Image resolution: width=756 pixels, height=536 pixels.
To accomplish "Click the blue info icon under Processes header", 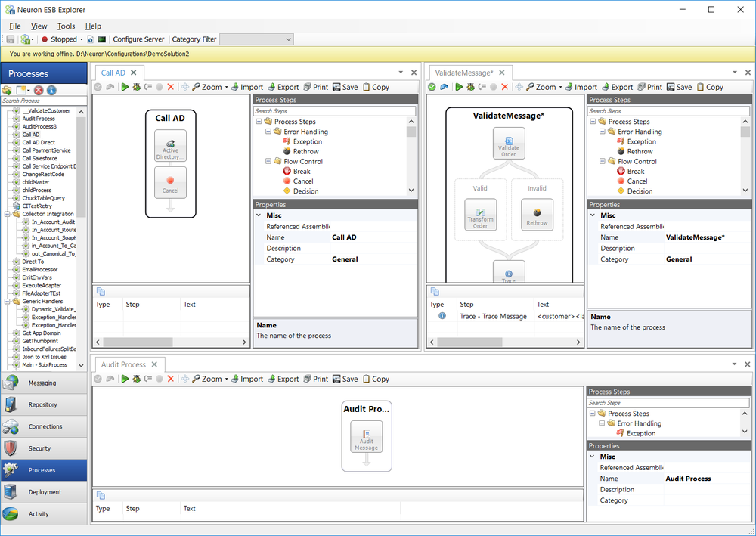I will tap(51, 90).
